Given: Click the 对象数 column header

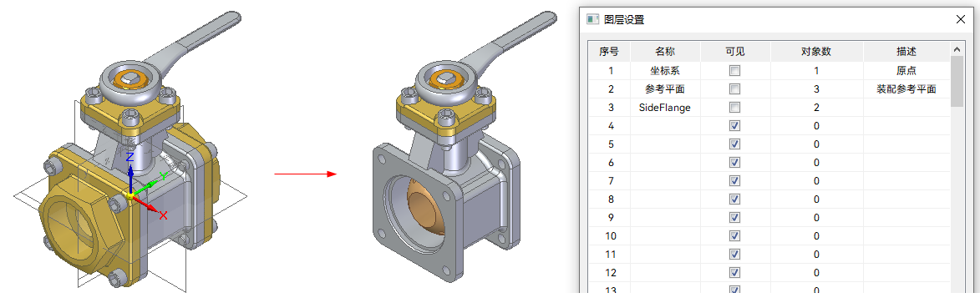Looking at the screenshot, I should pos(816,52).
